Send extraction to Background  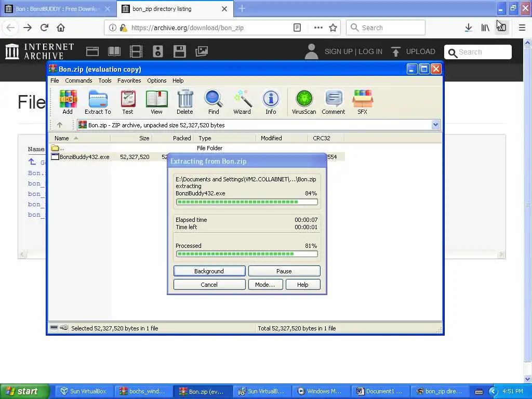[x=209, y=271]
